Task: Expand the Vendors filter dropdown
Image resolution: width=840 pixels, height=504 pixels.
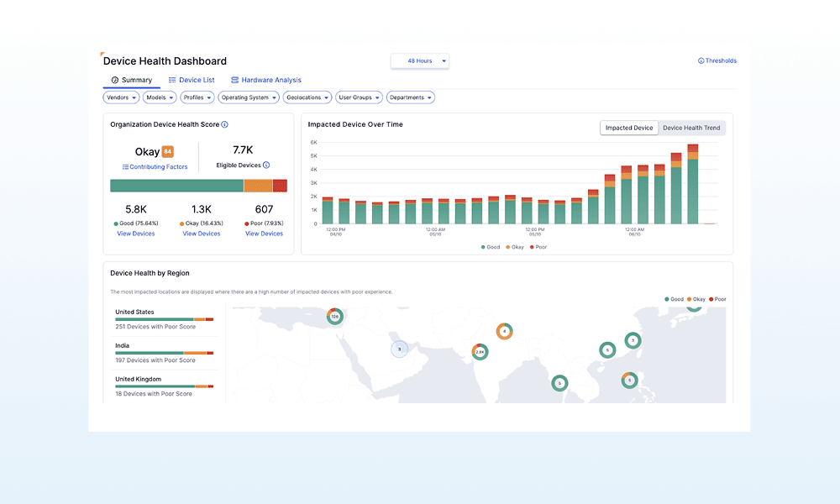Action: click(x=121, y=97)
